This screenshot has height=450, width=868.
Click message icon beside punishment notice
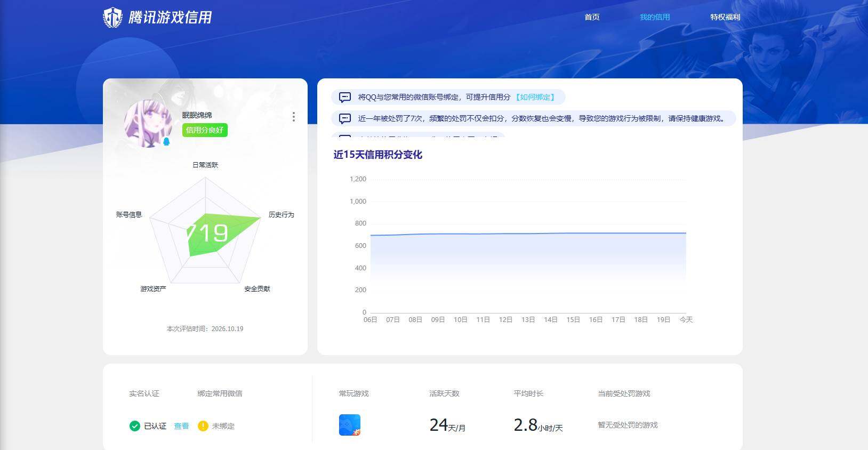(345, 118)
